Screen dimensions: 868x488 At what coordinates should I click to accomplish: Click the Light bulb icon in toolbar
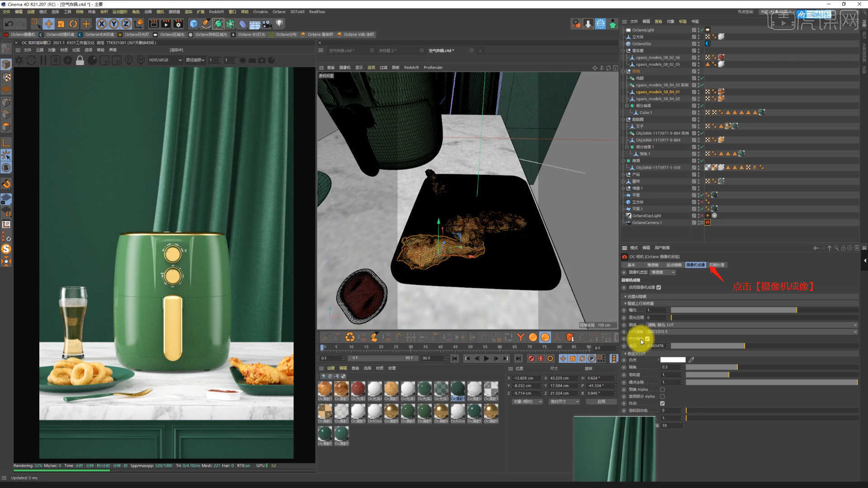coord(279,24)
